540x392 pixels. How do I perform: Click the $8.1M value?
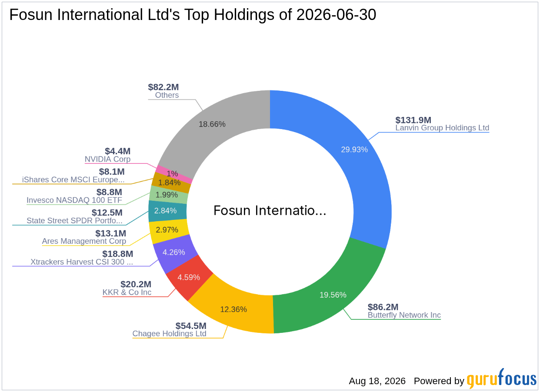click(x=112, y=171)
